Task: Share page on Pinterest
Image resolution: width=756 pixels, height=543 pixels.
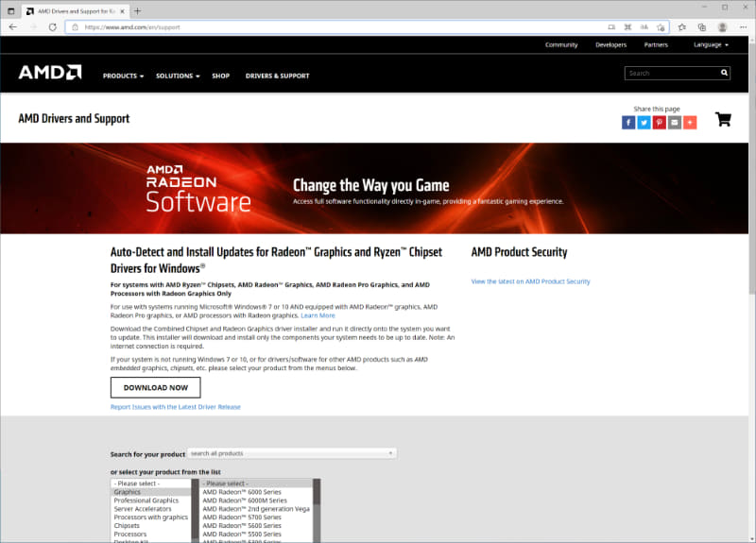Action: (659, 123)
